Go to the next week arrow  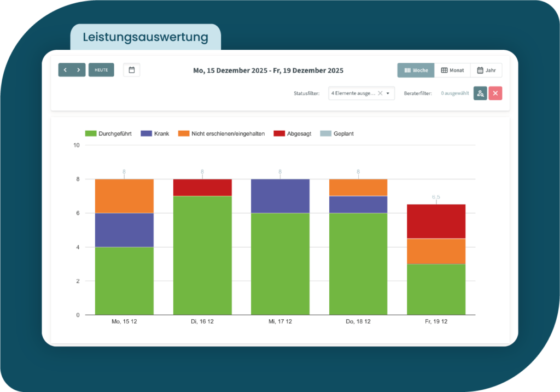pos(79,70)
